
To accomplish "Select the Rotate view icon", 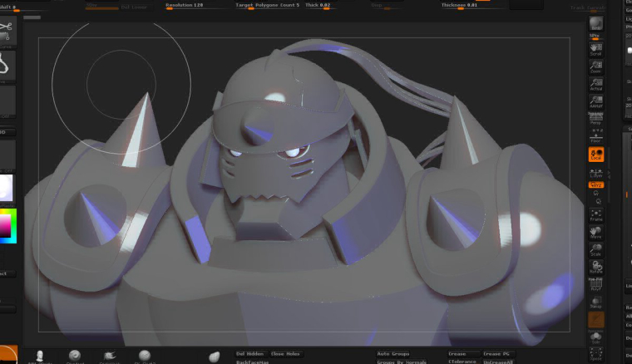I will (595, 267).
